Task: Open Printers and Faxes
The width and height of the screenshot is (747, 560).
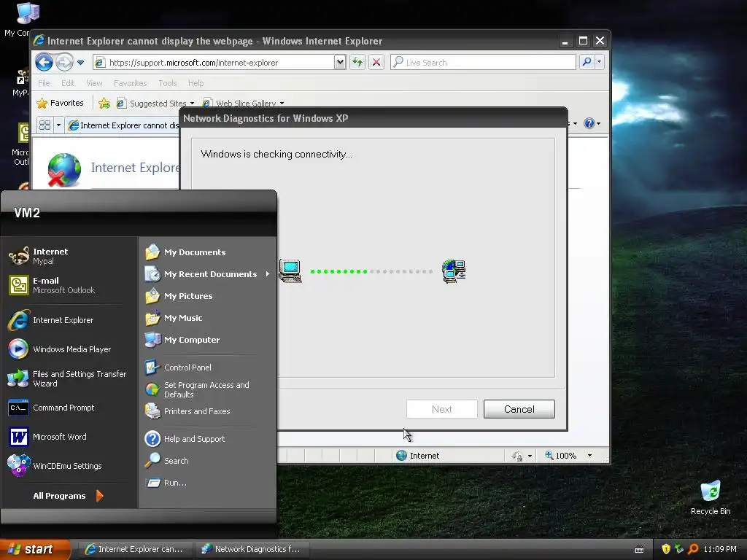Action: [207, 411]
